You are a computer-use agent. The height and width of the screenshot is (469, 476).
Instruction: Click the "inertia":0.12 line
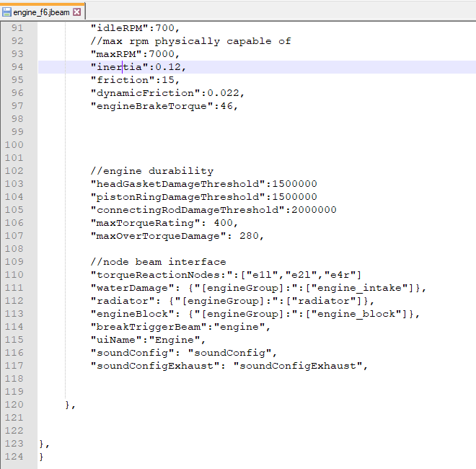138,67
